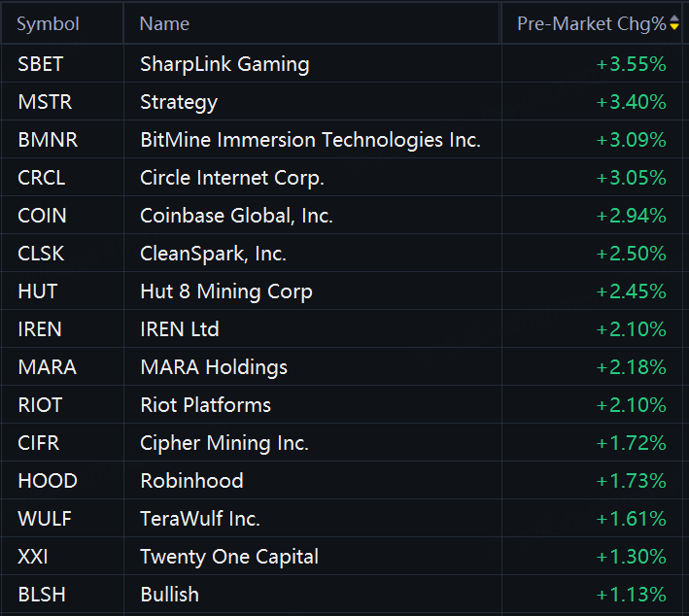Click the CRCL ticker symbol

tap(43, 178)
